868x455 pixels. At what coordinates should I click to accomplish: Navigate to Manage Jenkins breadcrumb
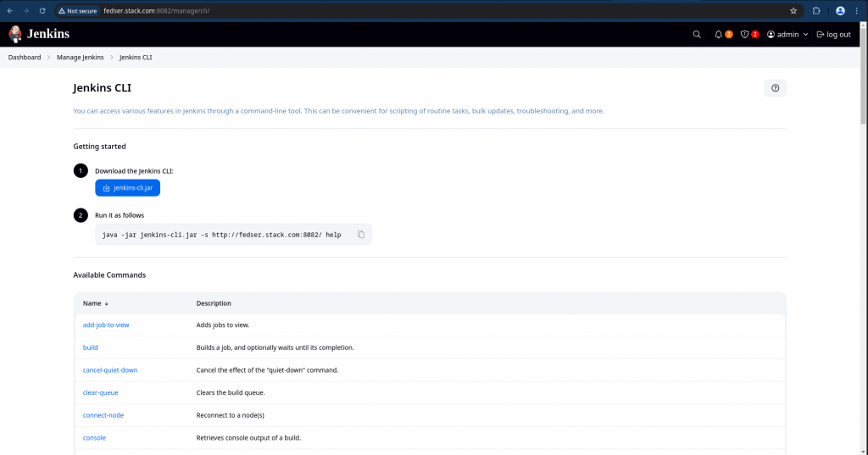pyautogui.click(x=81, y=58)
